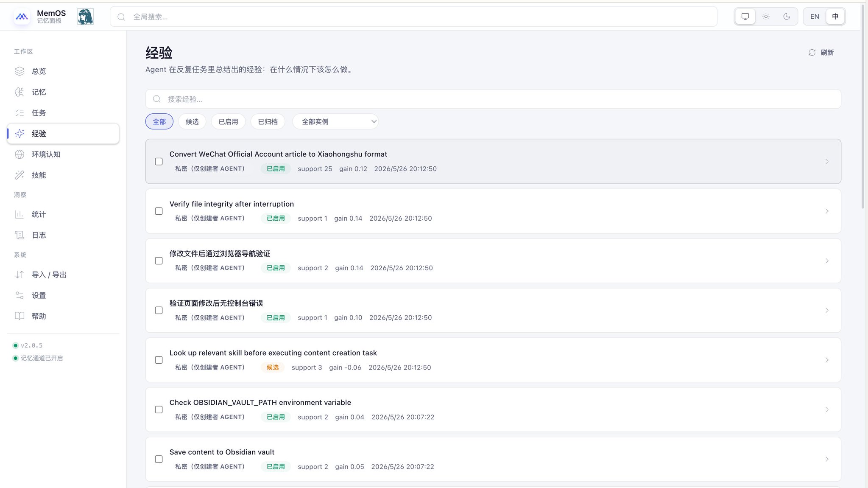Expand Convert WeChat article row chevron
The width and height of the screenshot is (868, 488).
[827, 162]
